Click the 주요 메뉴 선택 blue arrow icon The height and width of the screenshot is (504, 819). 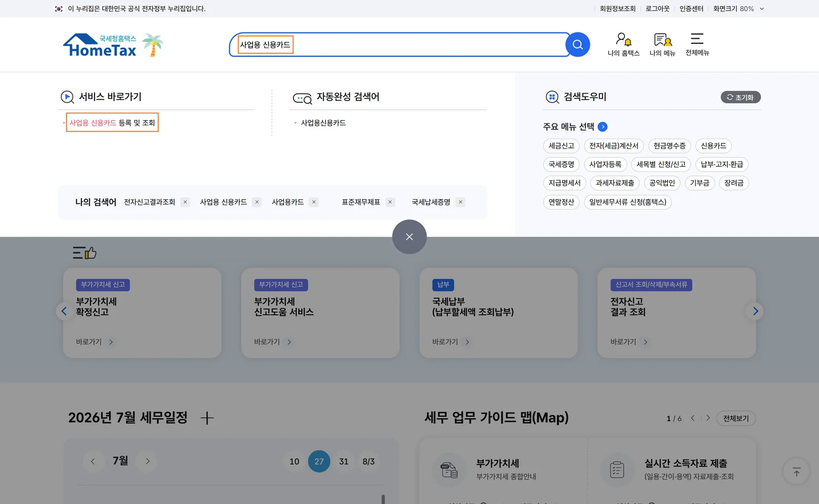click(x=602, y=127)
